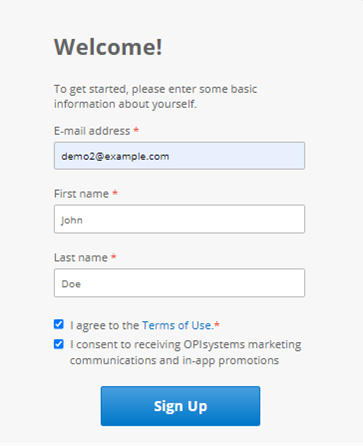Click the 'To get started' intro paragraph
The width and height of the screenshot is (363, 446).
[155, 97]
